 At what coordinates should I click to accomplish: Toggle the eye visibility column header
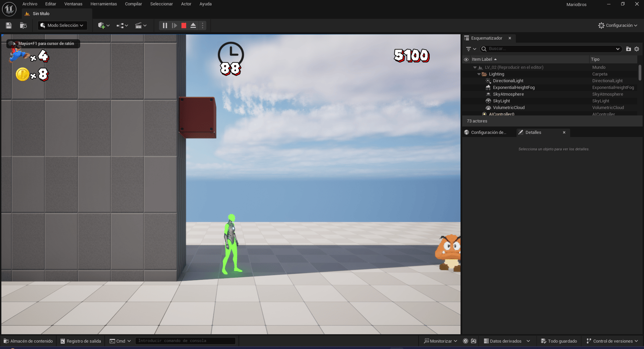[466, 60]
